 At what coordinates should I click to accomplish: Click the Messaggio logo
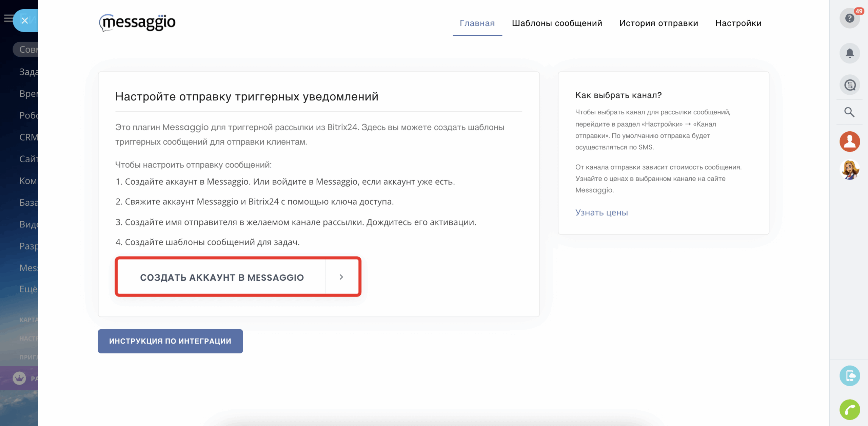click(137, 23)
